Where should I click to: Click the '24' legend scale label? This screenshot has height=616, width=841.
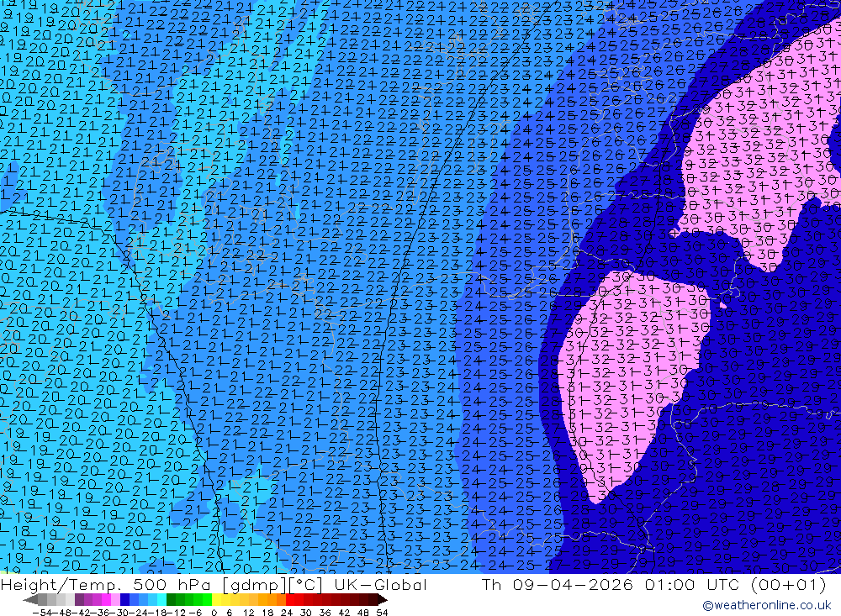(x=287, y=613)
